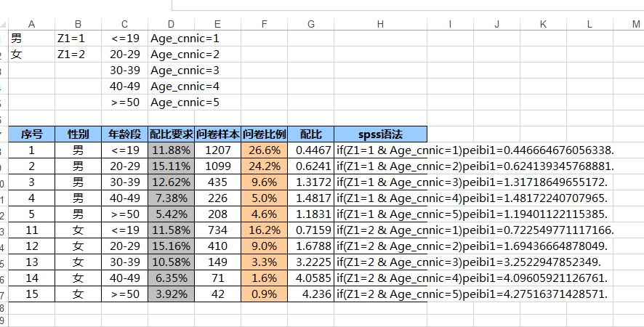Click the Age_cnnic=3 cell
Screen dimensions: 644x327
(x=185, y=70)
